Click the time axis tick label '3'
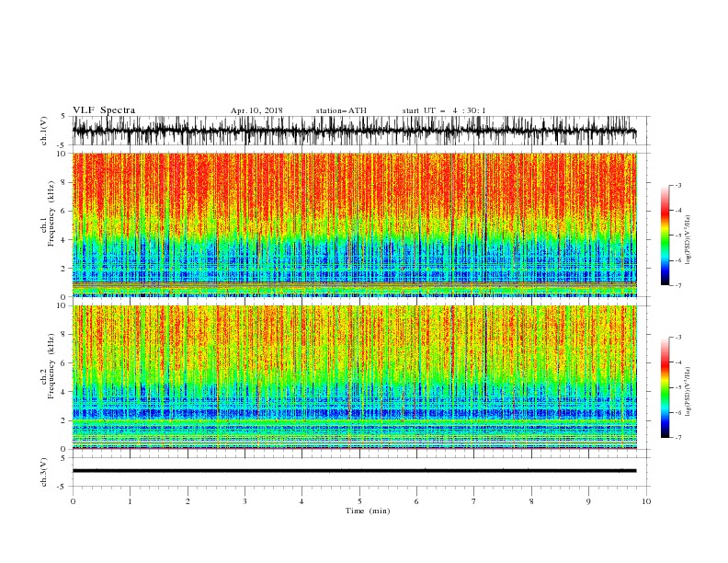728x563 pixels. (245, 501)
